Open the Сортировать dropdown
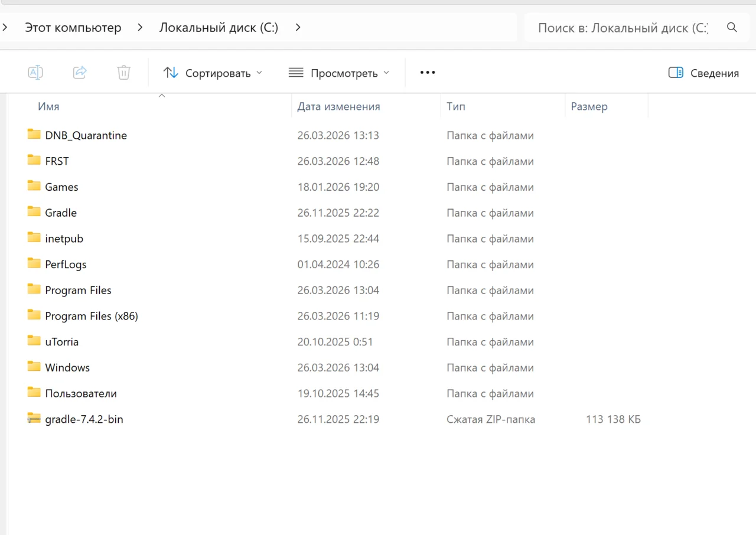Screen dimensions: 756x535 pos(213,73)
